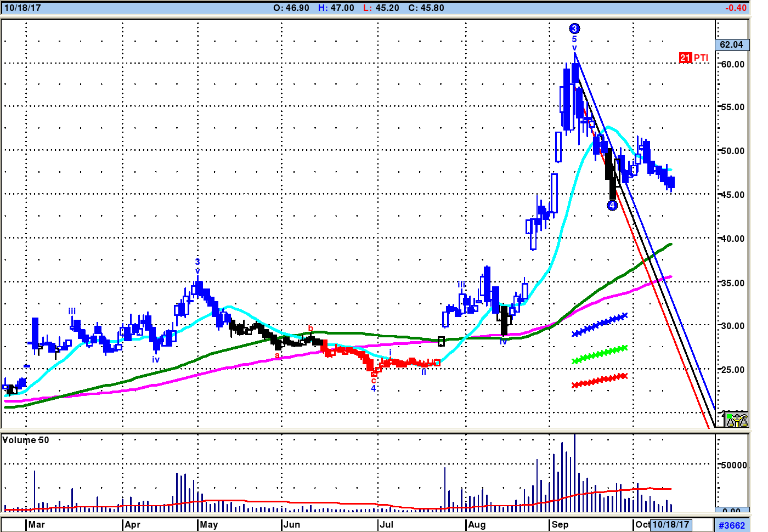The width and height of the screenshot is (768, 532).
Task: Click the 10/18/17 date in header bar
Action: click(22, 8)
